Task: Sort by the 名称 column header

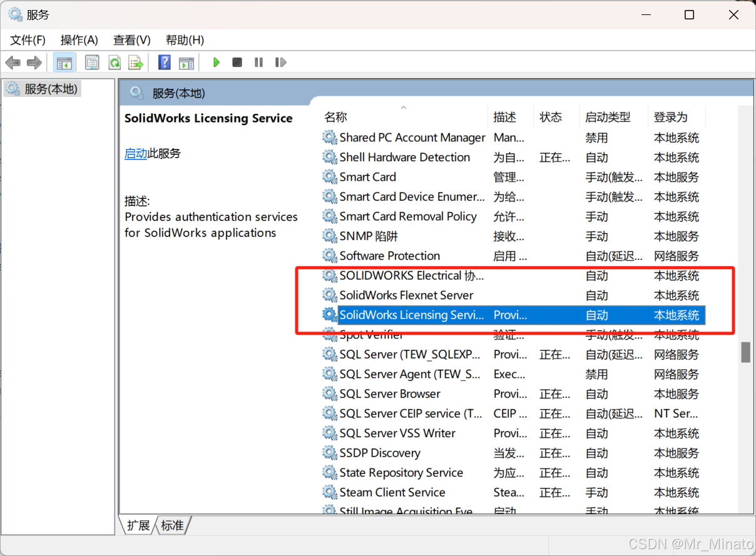Action: (403, 117)
